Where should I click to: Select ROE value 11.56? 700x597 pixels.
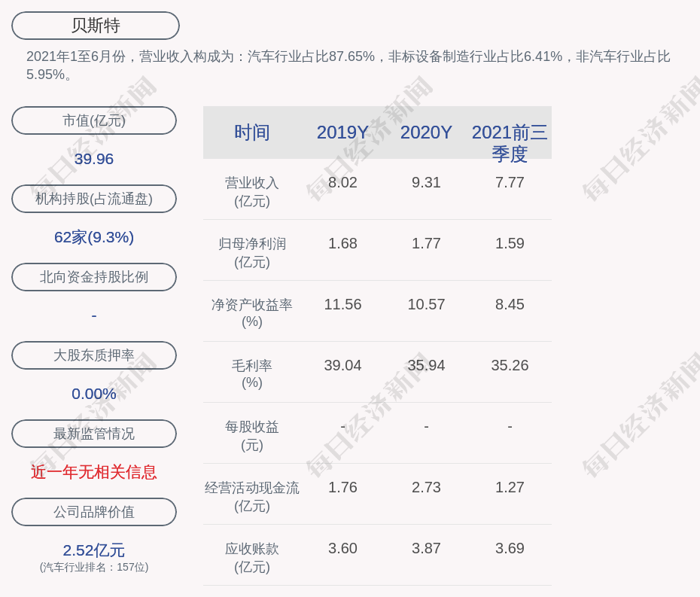(342, 305)
